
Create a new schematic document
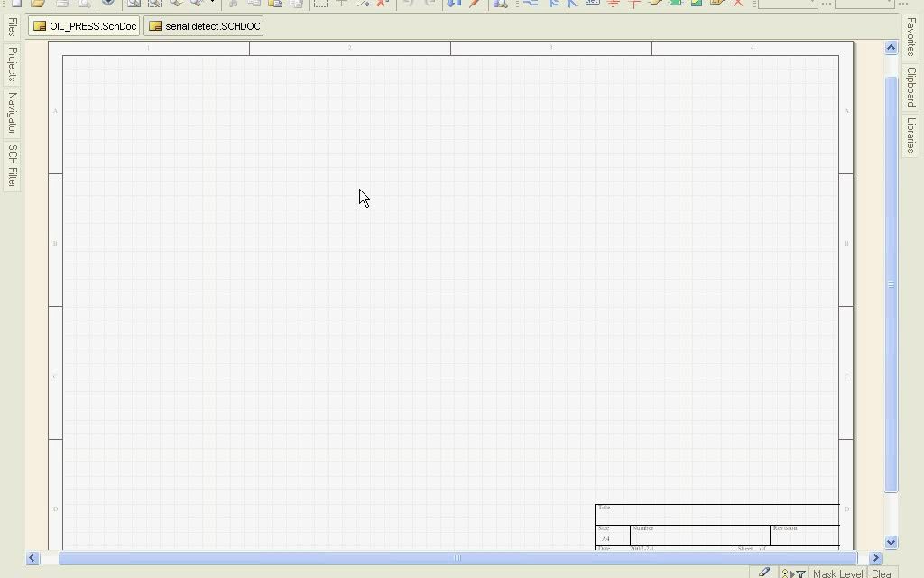[17, 5]
